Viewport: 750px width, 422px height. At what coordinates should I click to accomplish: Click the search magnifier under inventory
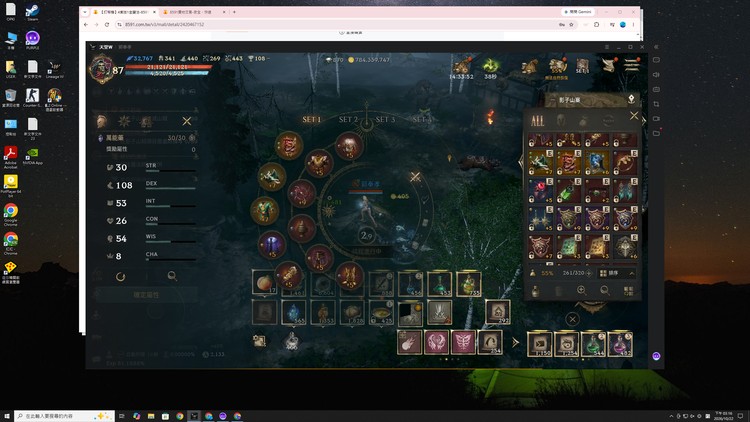(x=605, y=290)
